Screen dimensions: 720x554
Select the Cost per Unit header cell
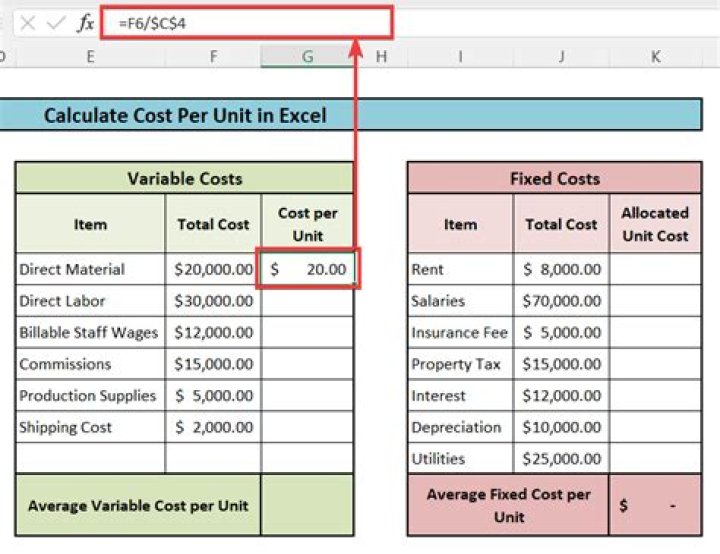[308, 224]
